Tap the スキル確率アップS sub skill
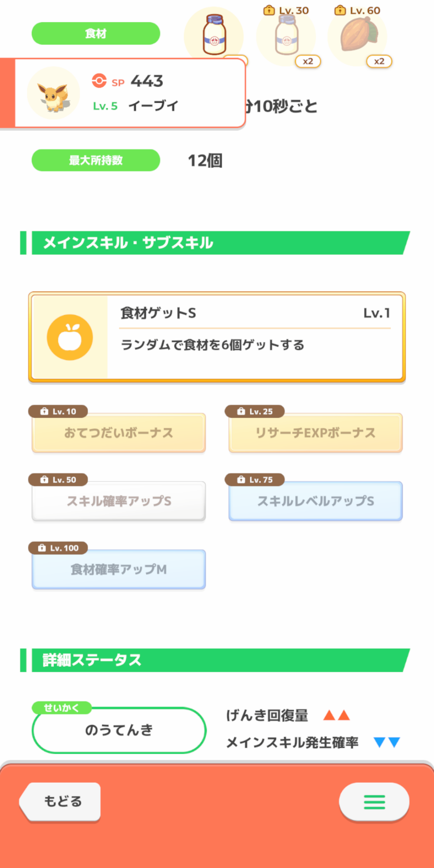 [118, 501]
